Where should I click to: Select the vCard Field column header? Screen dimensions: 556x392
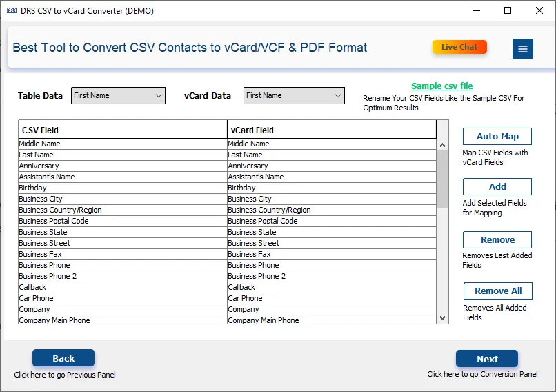pos(332,130)
